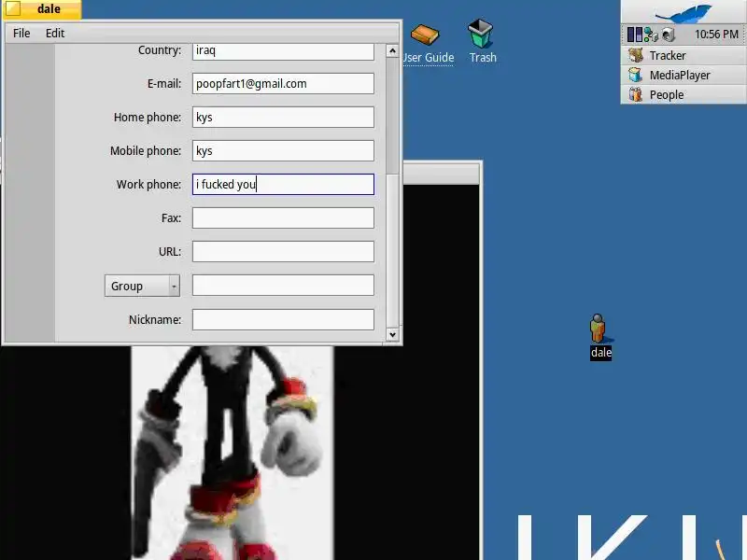Click the network status tray icon

point(651,35)
